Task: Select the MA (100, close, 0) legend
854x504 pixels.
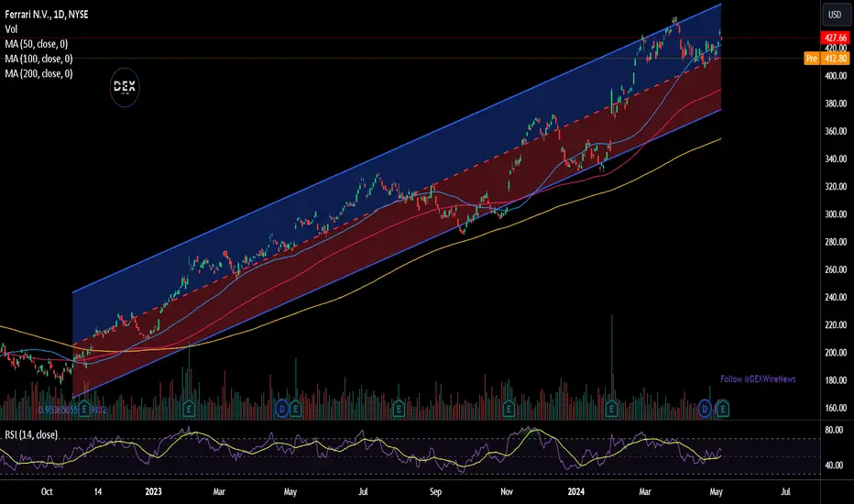Action: coord(38,59)
